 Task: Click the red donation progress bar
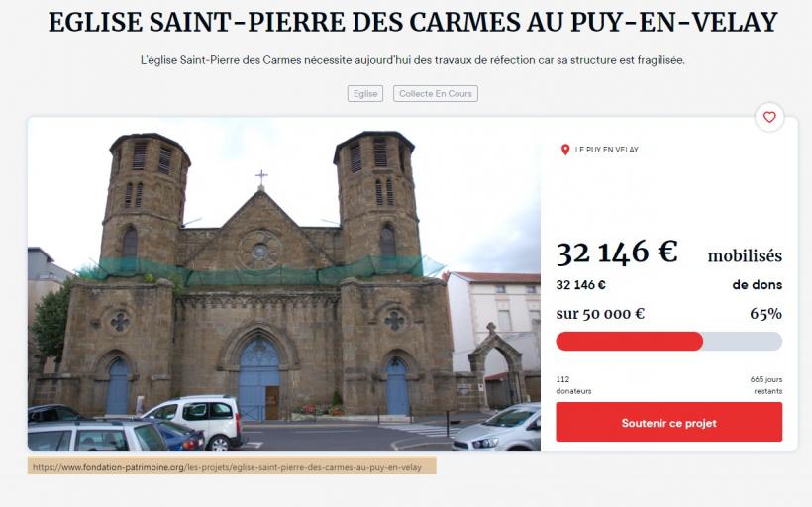click(x=629, y=342)
